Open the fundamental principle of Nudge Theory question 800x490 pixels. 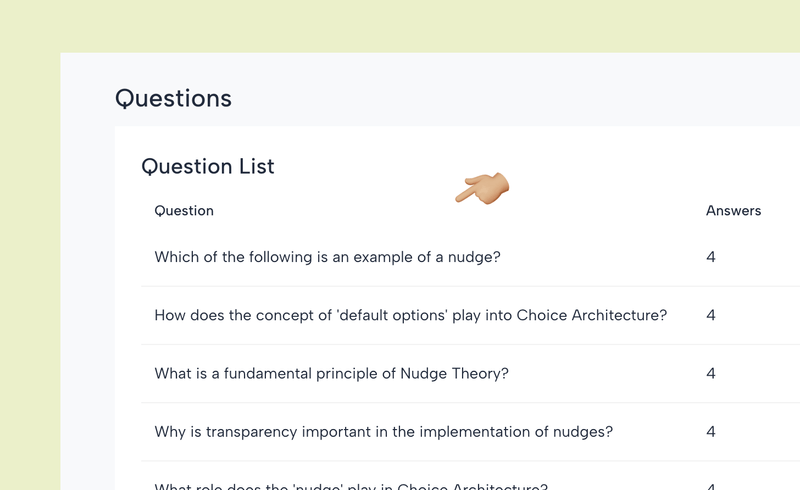click(331, 374)
